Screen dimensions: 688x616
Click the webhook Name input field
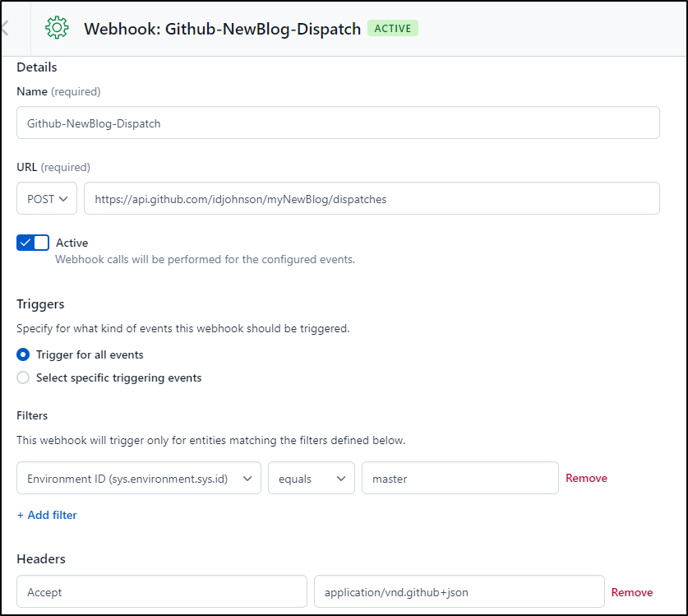click(338, 123)
